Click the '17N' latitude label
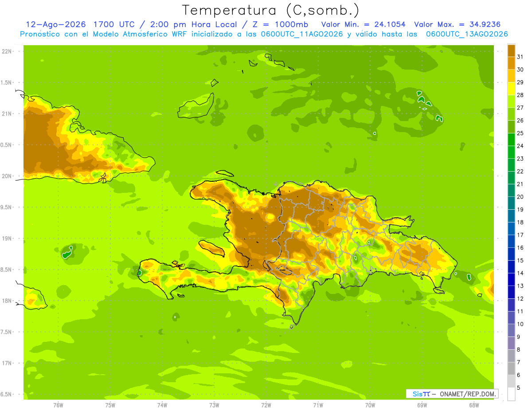The height and width of the screenshot is (411, 532). (7, 363)
